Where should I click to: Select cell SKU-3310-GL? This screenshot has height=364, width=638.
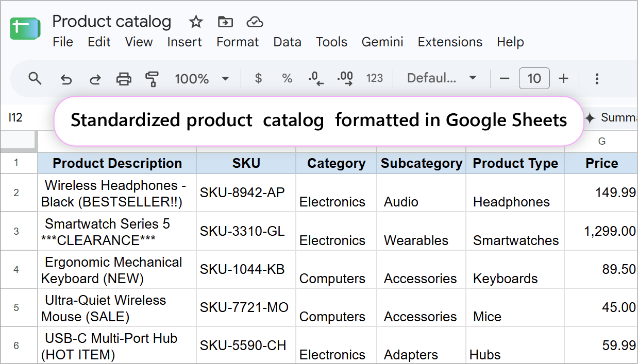246,231
